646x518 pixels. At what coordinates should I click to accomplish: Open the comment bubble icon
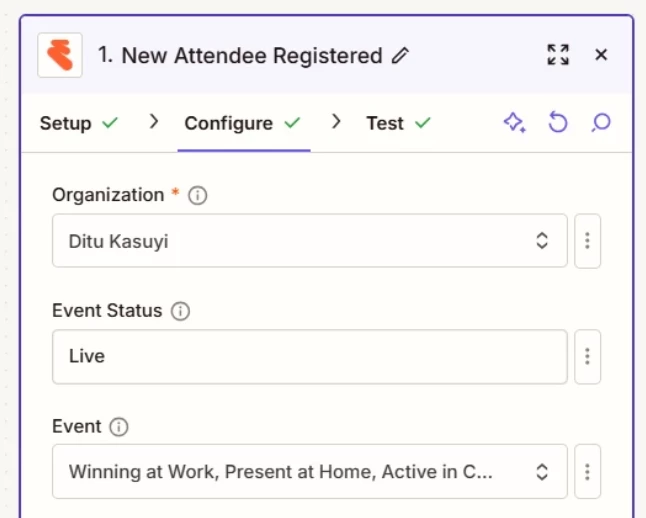click(601, 123)
